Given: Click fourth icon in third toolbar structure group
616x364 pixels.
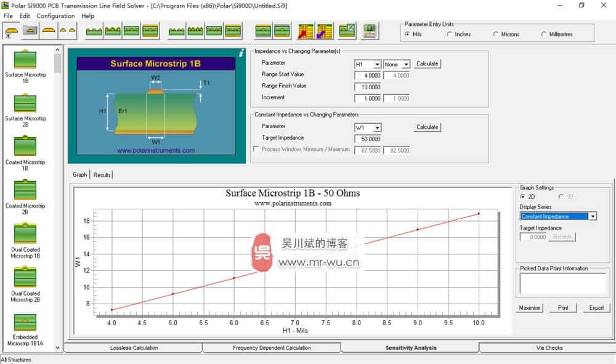Looking at the screenshot, I should 233,31.
